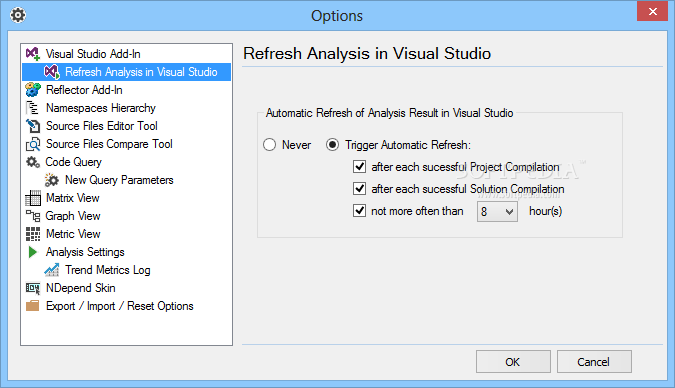This screenshot has width=675, height=388.
Task: Click the Metric View squares icon
Action: (33, 234)
